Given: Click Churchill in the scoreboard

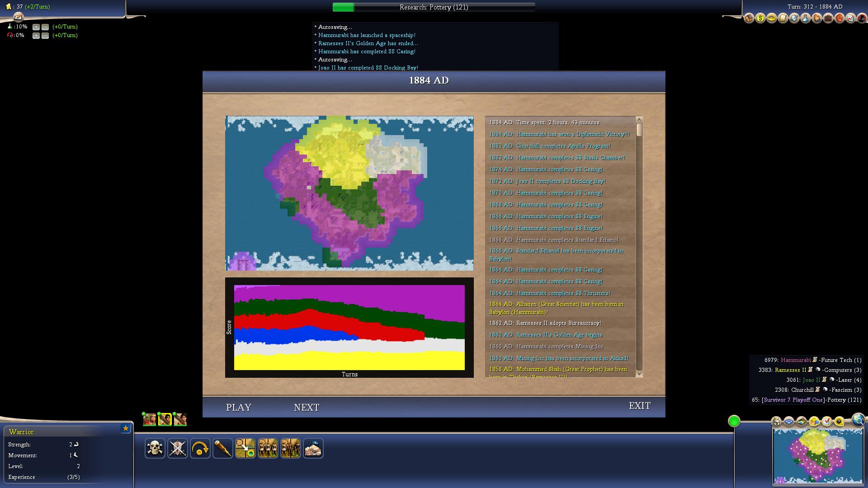Looking at the screenshot, I should point(802,390).
